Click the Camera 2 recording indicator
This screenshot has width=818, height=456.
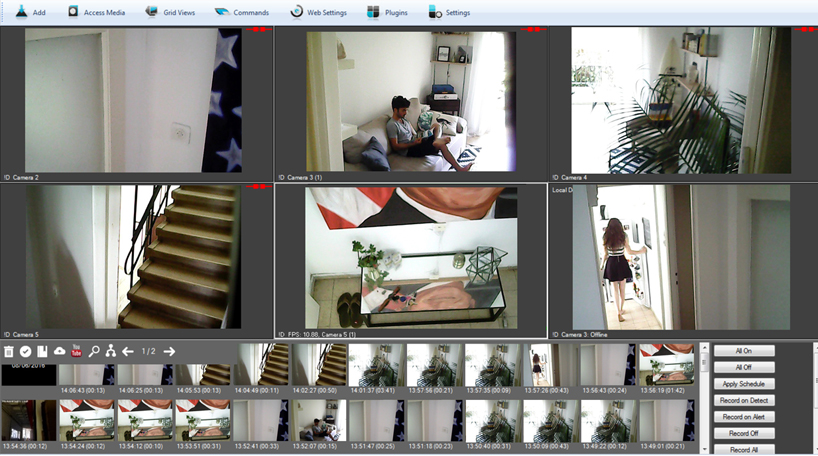pyautogui.click(x=259, y=30)
